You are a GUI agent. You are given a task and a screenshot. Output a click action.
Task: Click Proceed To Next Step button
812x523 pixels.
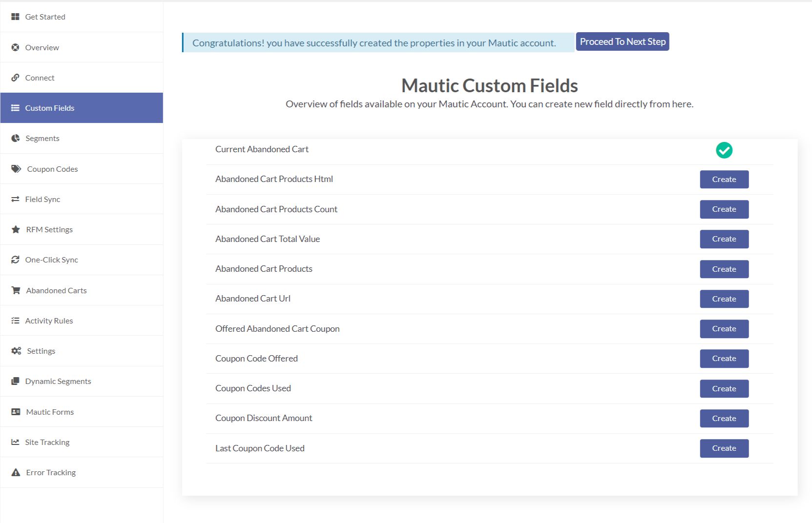[623, 41]
